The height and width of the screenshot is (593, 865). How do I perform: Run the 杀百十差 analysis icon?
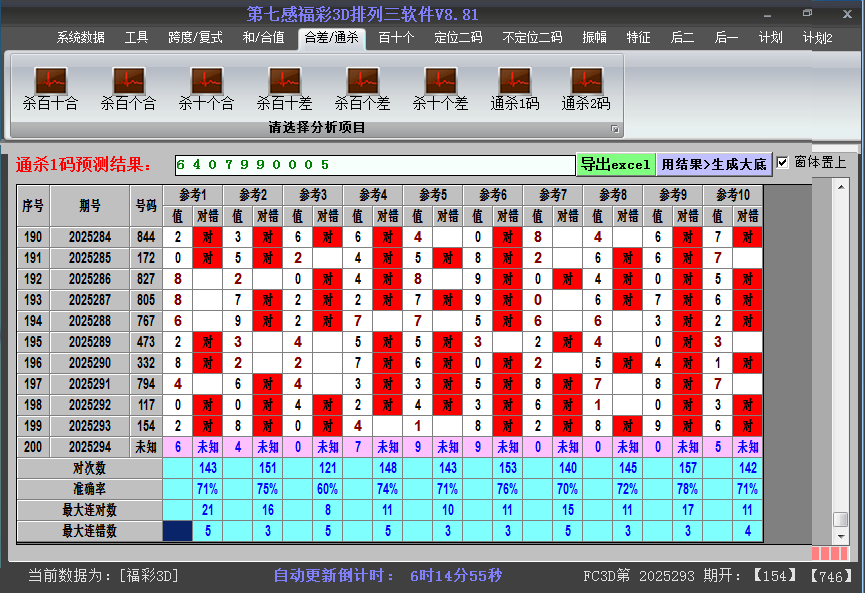284,88
